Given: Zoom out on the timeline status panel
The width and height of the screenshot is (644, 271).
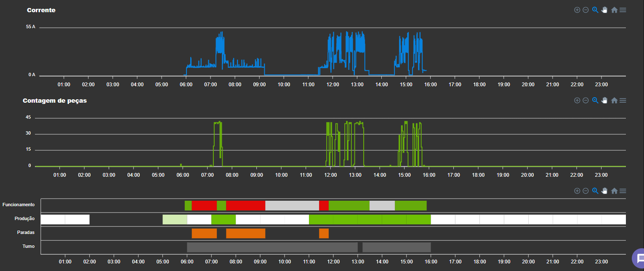Looking at the screenshot, I should 585,191.
